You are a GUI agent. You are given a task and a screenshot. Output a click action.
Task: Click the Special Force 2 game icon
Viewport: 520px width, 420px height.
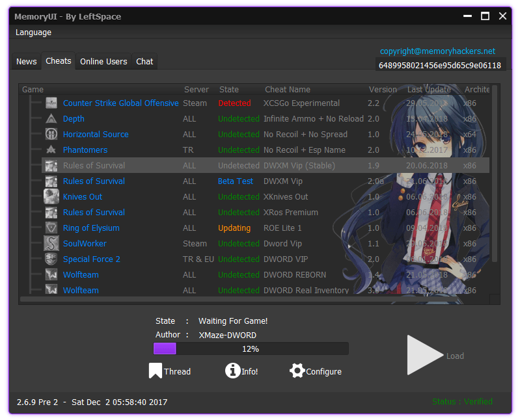coord(51,259)
